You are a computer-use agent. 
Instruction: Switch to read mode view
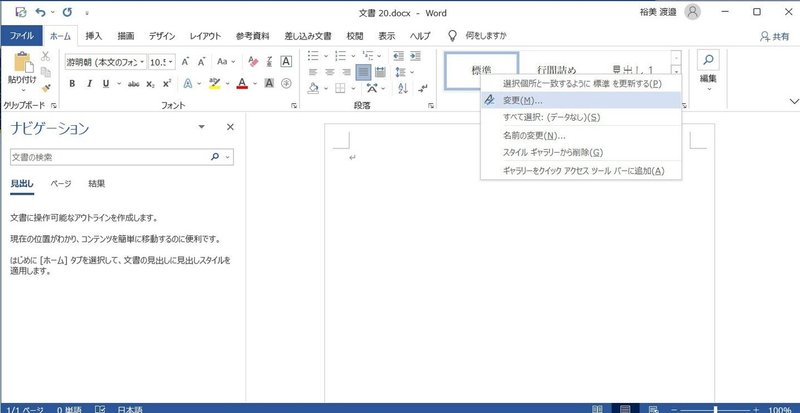point(597,409)
